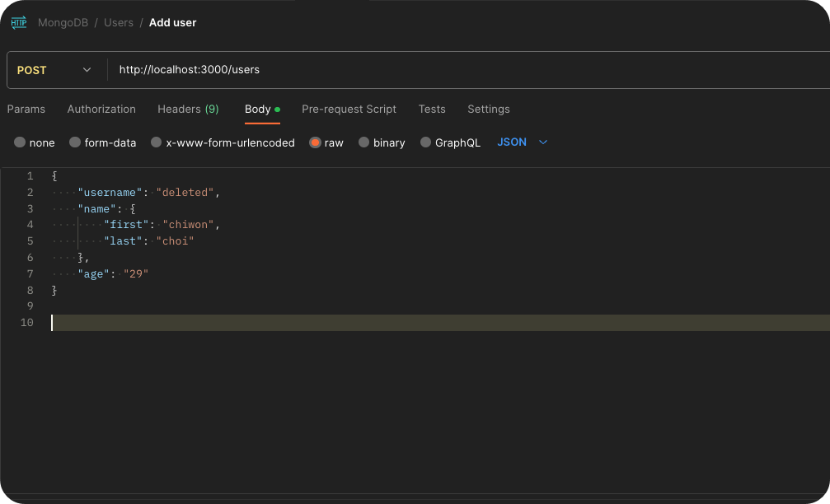This screenshot has width=830, height=504.
Task: Open the Headers (9) tab
Action: (188, 109)
